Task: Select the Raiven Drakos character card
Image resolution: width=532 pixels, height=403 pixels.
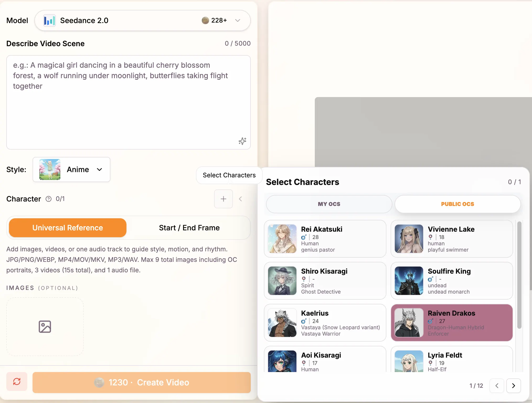Action: coord(451,323)
